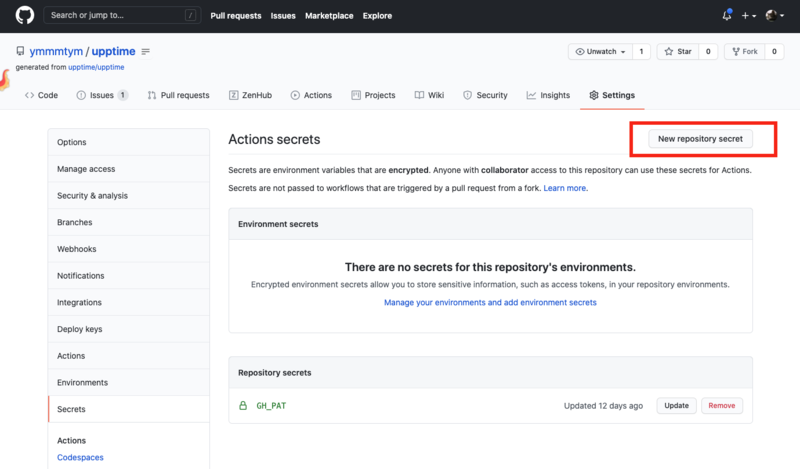Open the ZenHub tab
The height and width of the screenshot is (469, 800).
(x=250, y=95)
